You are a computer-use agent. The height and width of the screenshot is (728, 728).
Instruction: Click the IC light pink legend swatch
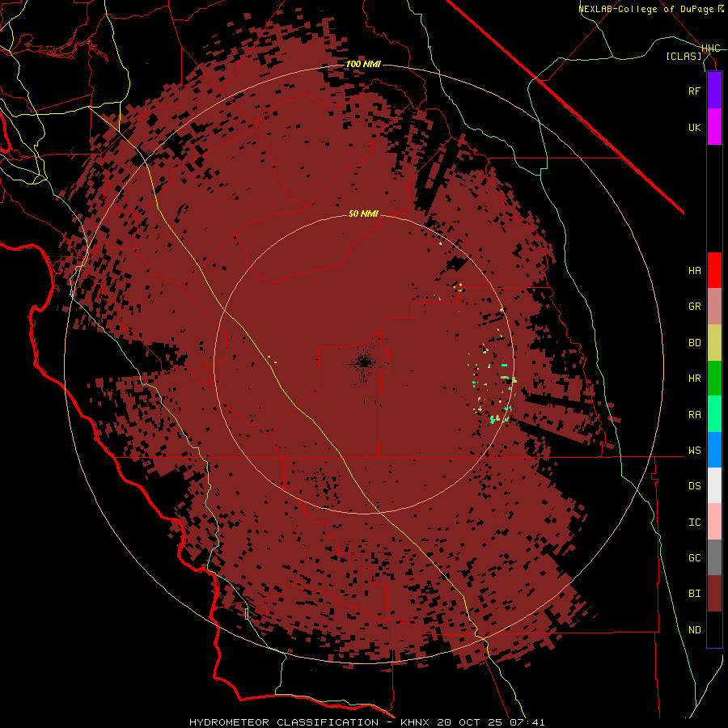pyautogui.click(x=714, y=522)
